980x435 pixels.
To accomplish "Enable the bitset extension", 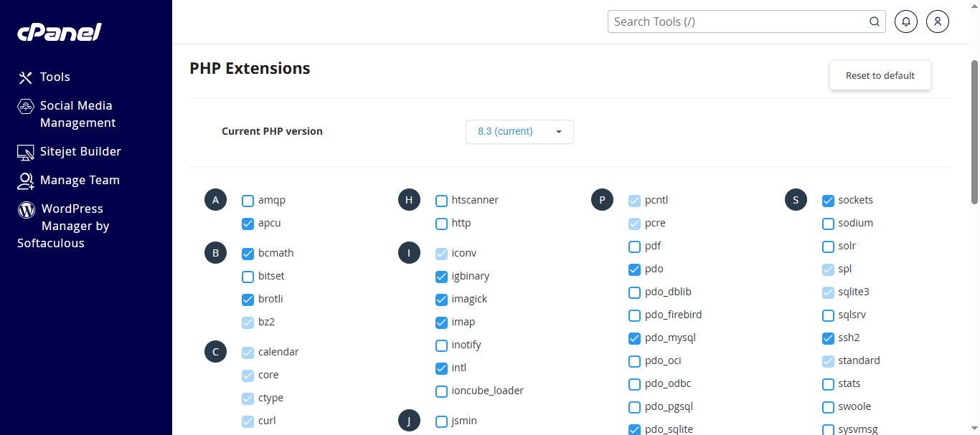I will [x=248, y=277].
